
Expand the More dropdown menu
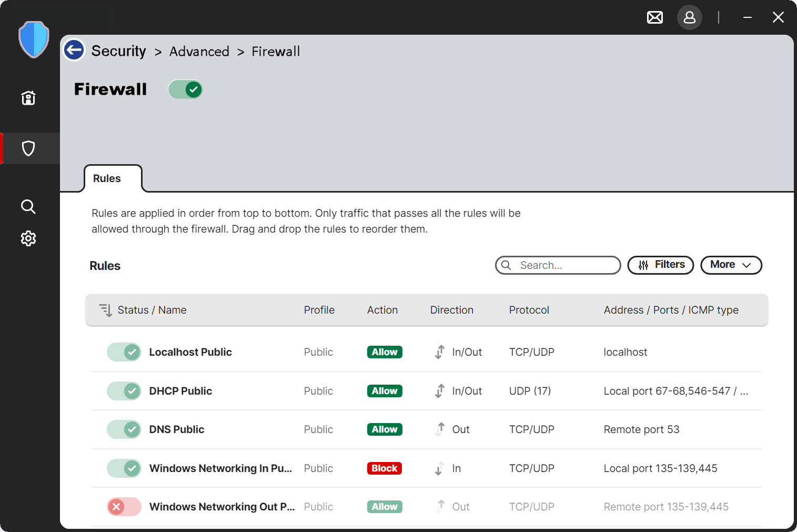[x=731, y=265]
